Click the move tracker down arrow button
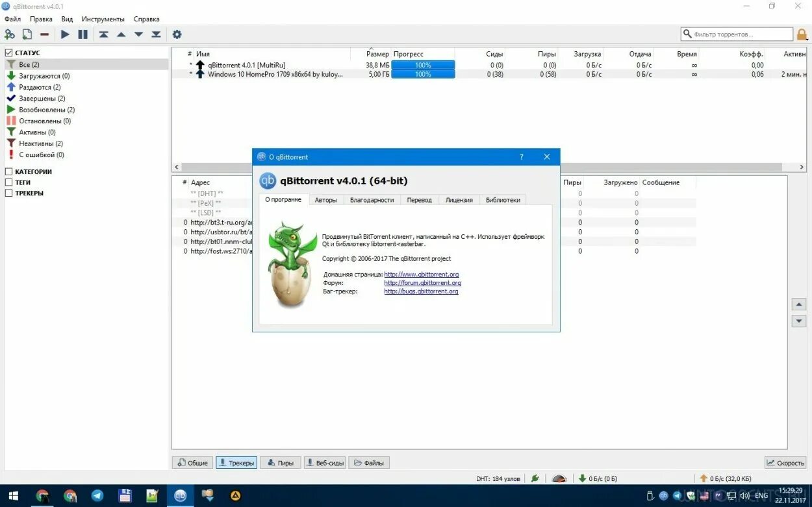Screen dimensions: 812x507 point(799,321)
